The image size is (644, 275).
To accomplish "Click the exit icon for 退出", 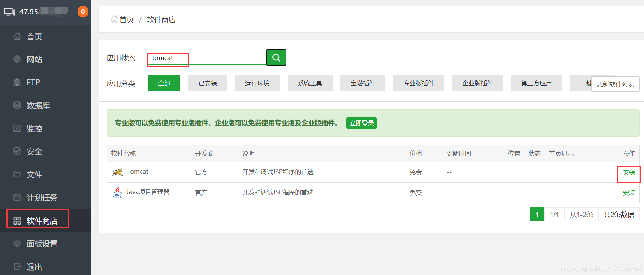I will point(17,266).
